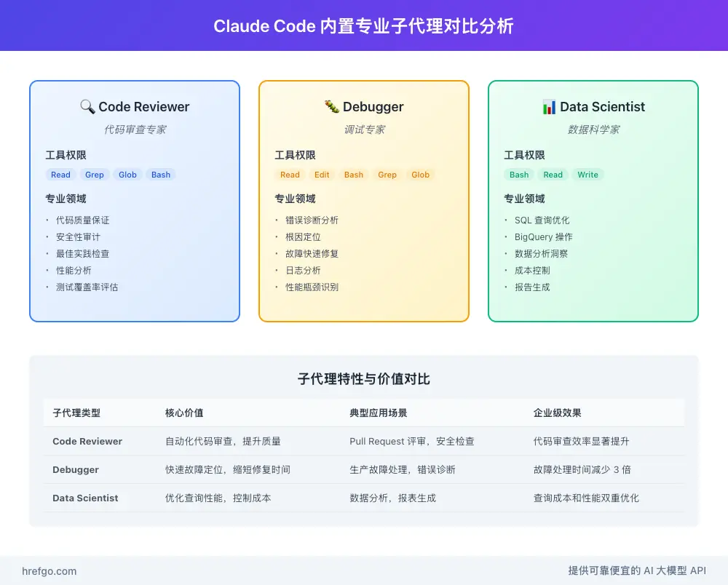The width and height of the screenshot is (728, 585).
Task: Select the Bash tag in Code Reviewer card
Action: [x=161, y=175]
